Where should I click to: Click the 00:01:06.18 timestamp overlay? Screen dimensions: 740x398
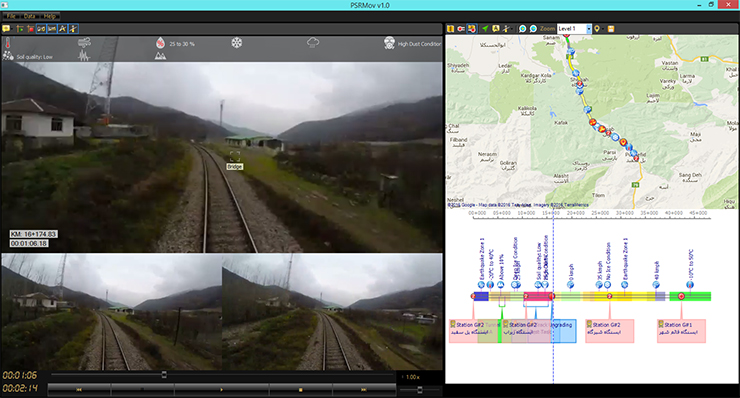pos(29,243)
